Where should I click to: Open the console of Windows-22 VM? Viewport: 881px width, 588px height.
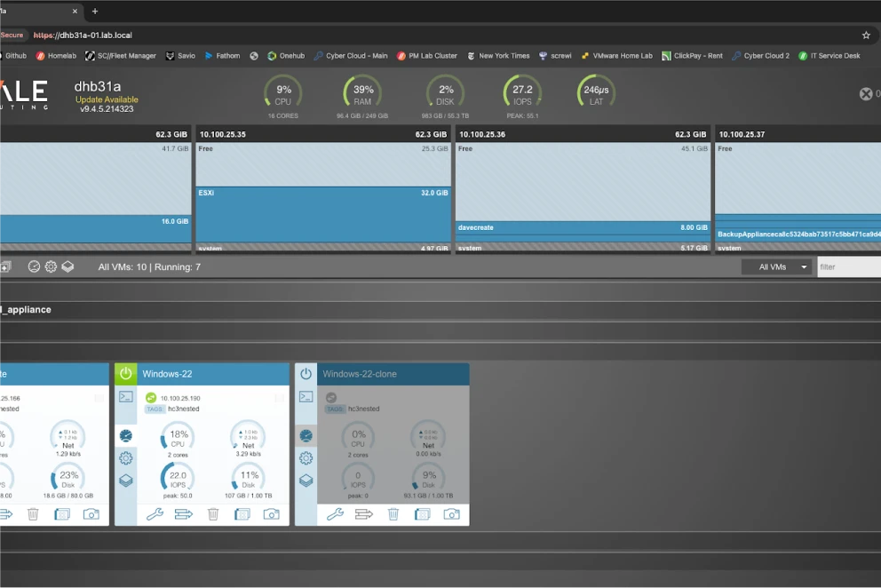126,397
